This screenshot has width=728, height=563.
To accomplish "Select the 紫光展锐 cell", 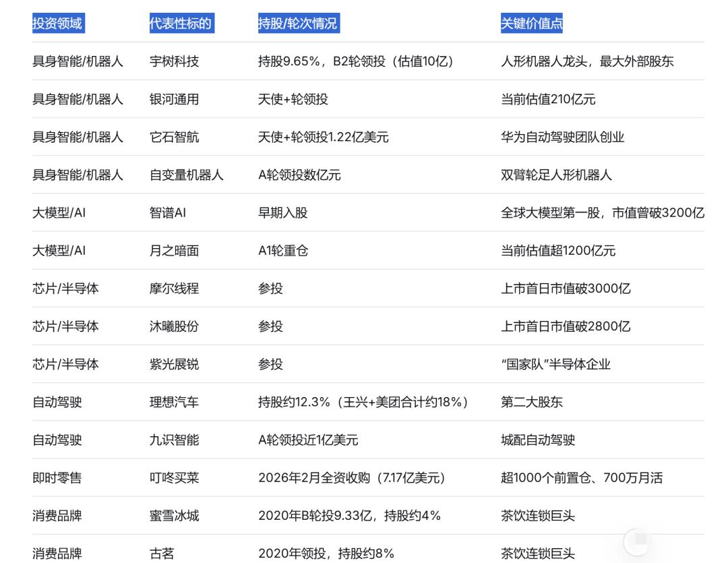I will [174, 363].
